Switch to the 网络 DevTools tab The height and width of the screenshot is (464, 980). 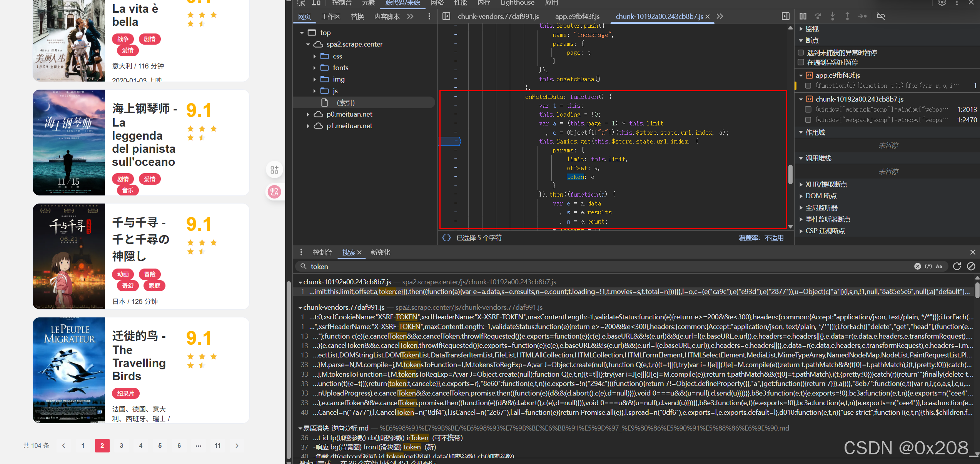coord(437,3)
